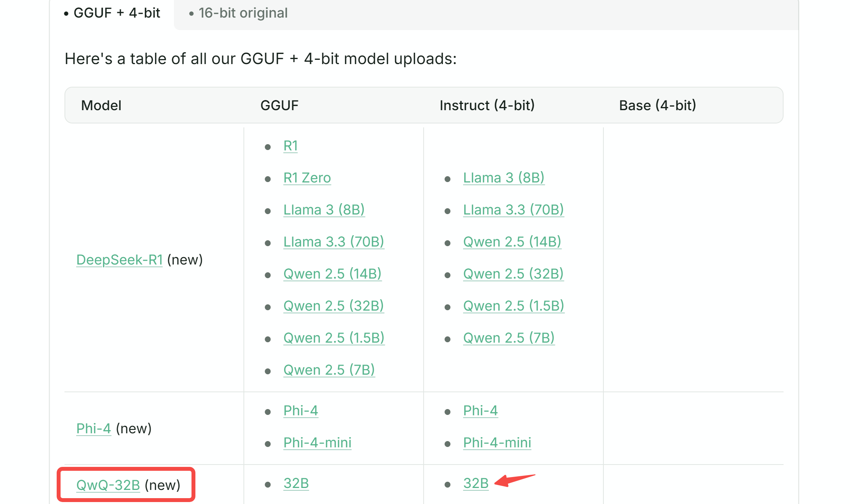Open Llama 3.3 (70B) GGUF link
Screen dimensions: 850x504
coord(333,242)
